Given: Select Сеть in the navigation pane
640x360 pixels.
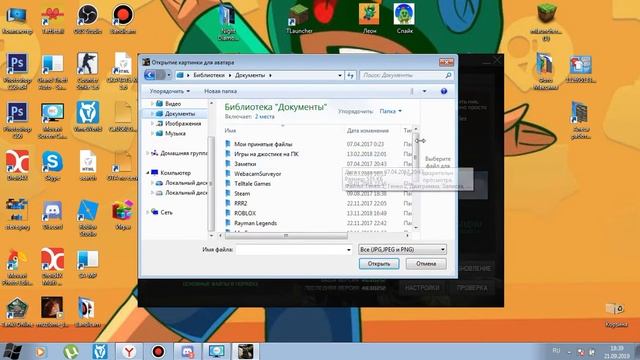Looking at the screenshot, I should click(x=166, y=212).
